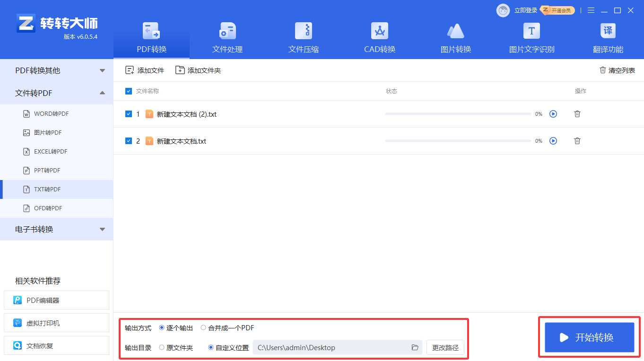Click the user avatar icon
Image resolution: width=644 pixels, height=361 pixels.
[503, 10]
